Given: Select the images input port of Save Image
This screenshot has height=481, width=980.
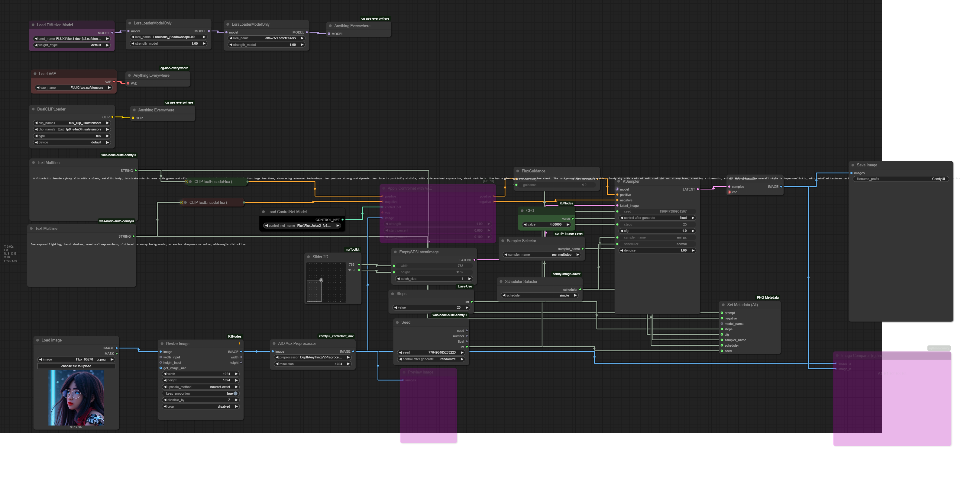Looking at the screenshot, I should click(x=851, y=173).
